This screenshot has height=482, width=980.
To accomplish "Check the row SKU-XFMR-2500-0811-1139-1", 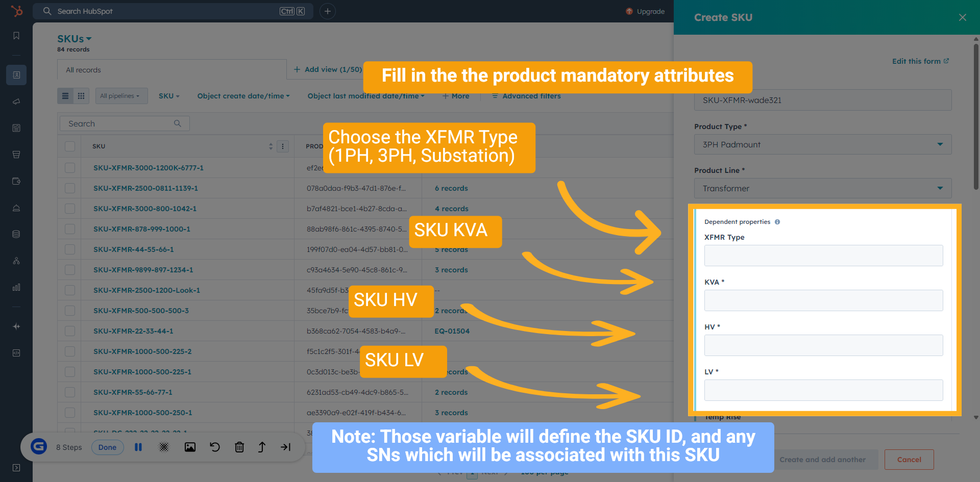I will [70, 188].
